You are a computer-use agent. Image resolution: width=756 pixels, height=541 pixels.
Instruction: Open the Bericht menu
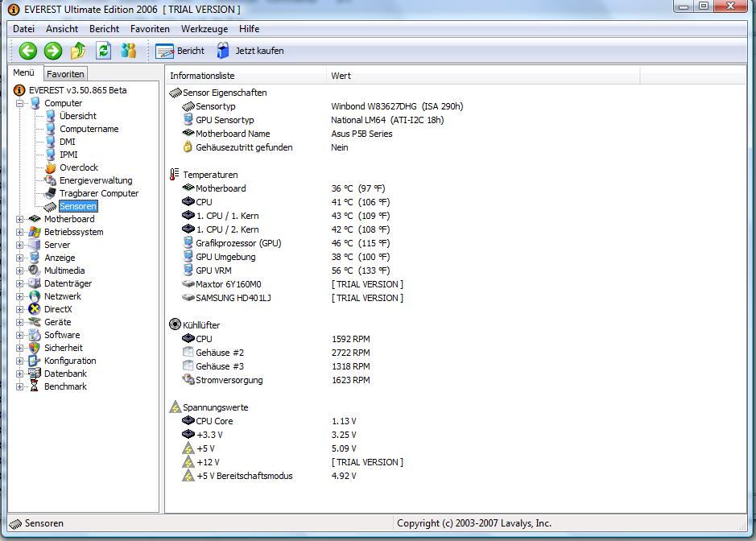[104, 29]
